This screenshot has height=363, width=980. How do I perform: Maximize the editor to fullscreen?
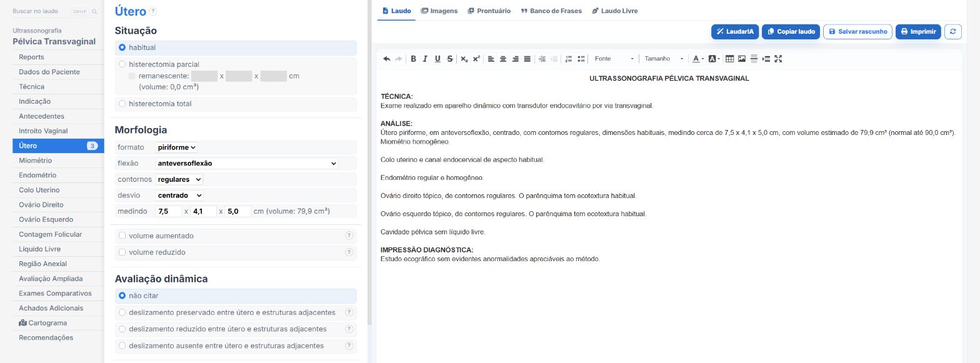pyautogui.click(x=778, y=59)
